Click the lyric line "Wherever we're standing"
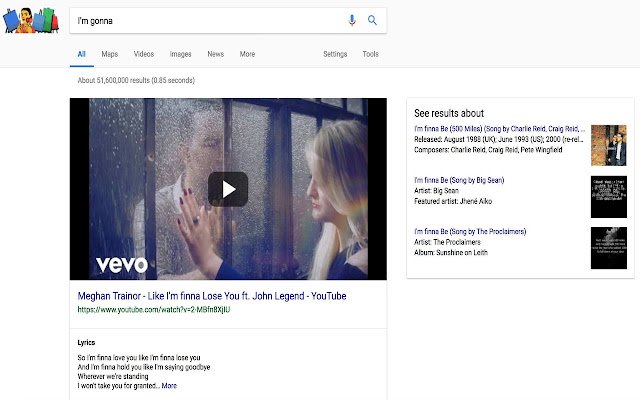 point(113,376)
